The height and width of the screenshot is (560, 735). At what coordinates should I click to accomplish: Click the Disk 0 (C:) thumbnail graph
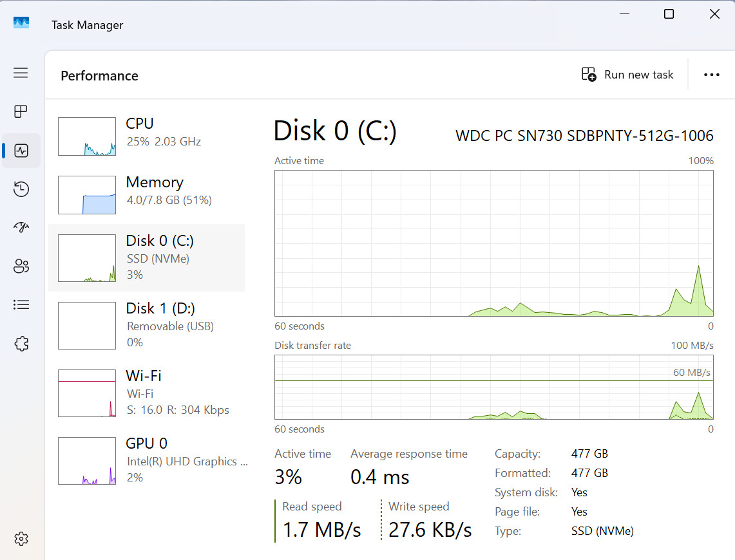[87, 258]
